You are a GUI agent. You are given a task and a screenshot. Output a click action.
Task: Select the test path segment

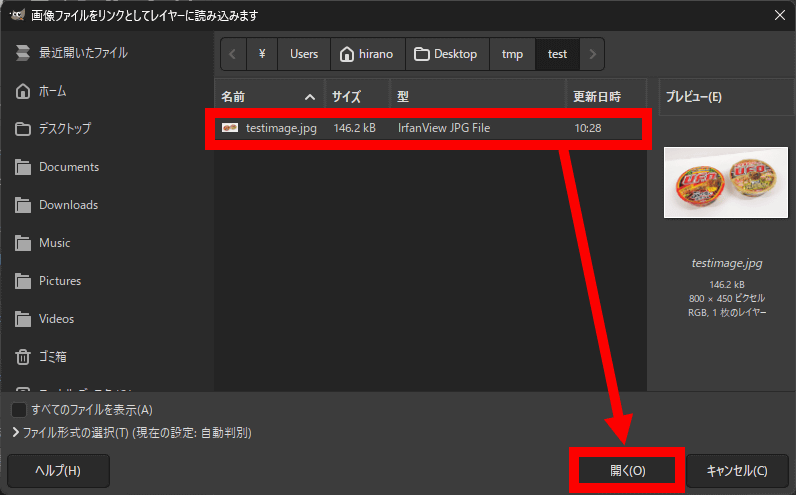pos(557,54)
